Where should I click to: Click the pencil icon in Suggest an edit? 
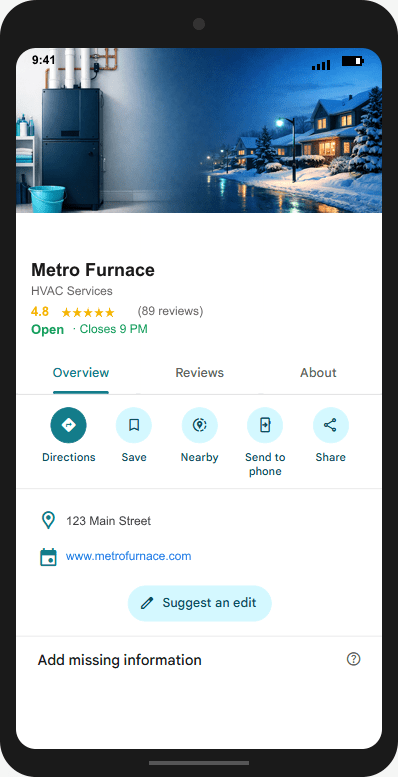tap(147, 603)
